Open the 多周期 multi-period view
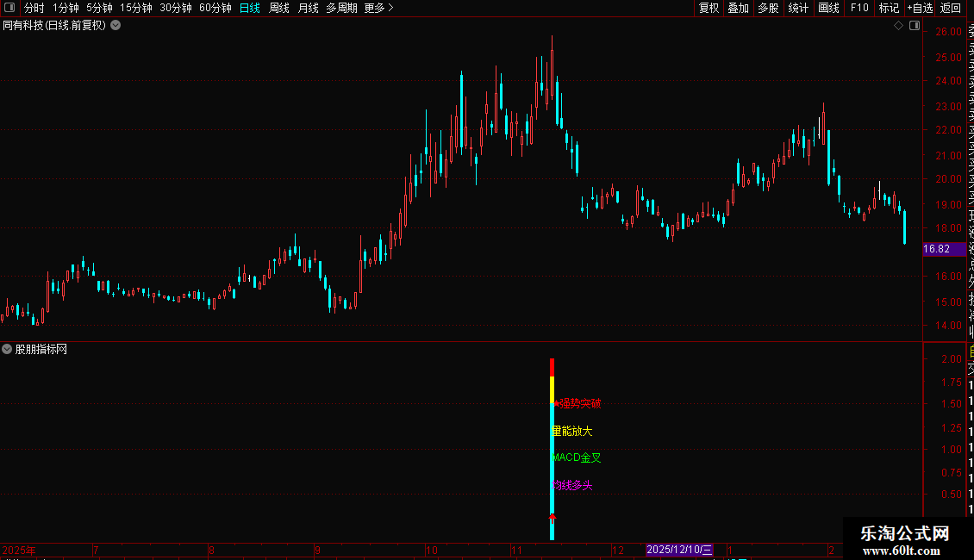This screenshot has height=560, width=974. (341, 8)
